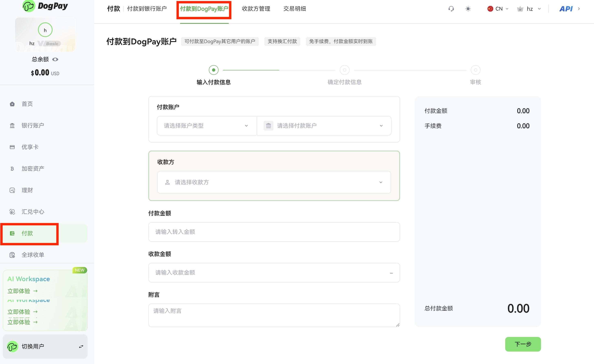This screenshot has height=364, width=594.
Task: Click the China flag icon
Action: point(490,9)
